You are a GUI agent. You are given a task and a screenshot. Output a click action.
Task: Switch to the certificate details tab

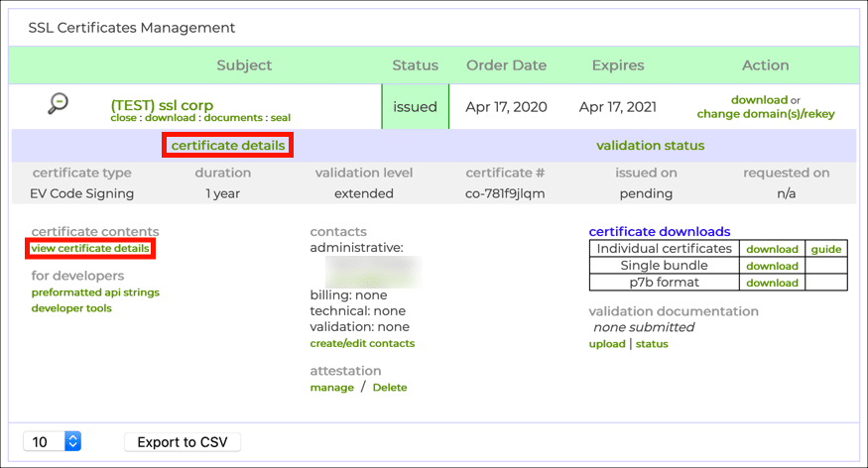(x=228, y=146)
